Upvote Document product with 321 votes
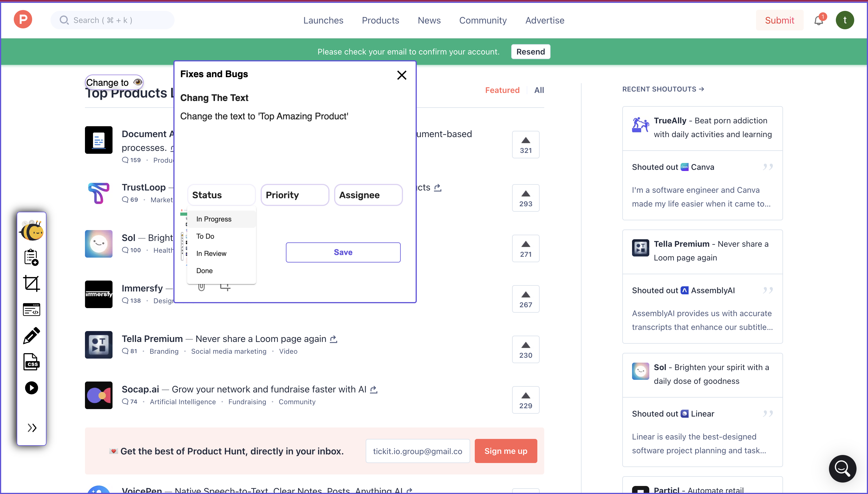Screen dimensions: 868x494 click(526, 145)
